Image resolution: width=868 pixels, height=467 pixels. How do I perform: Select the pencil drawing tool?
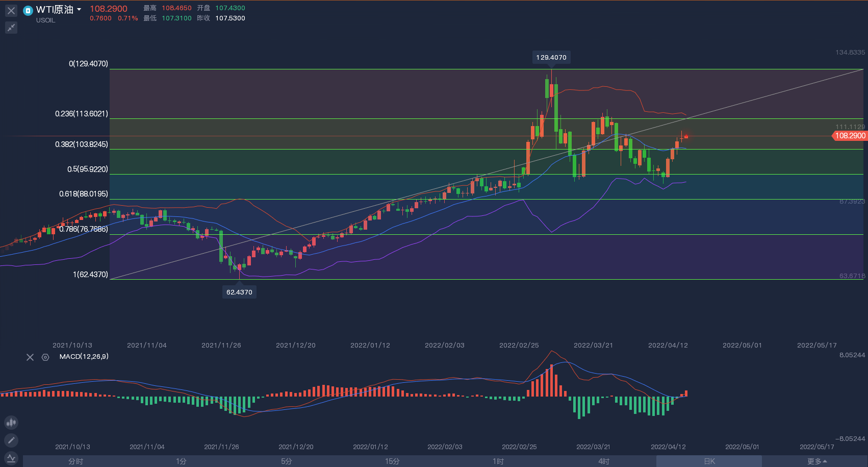[11, 440]
